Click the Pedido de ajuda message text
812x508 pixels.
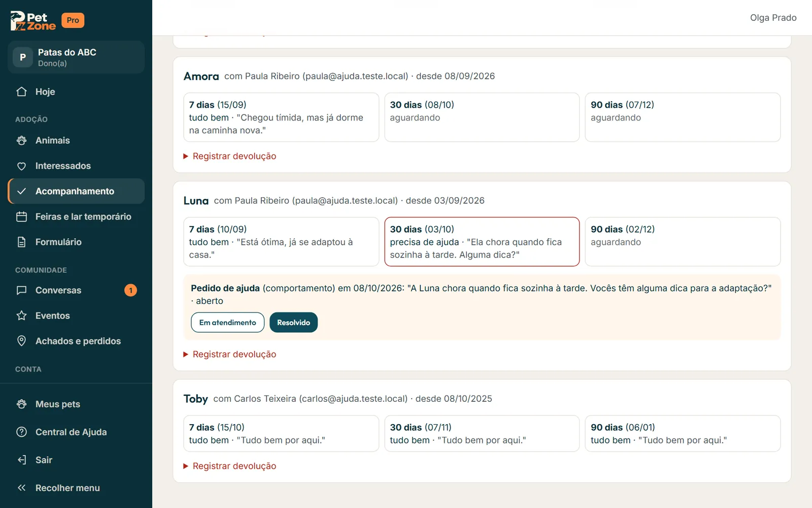pyautogui.click(x=481, y=295)
